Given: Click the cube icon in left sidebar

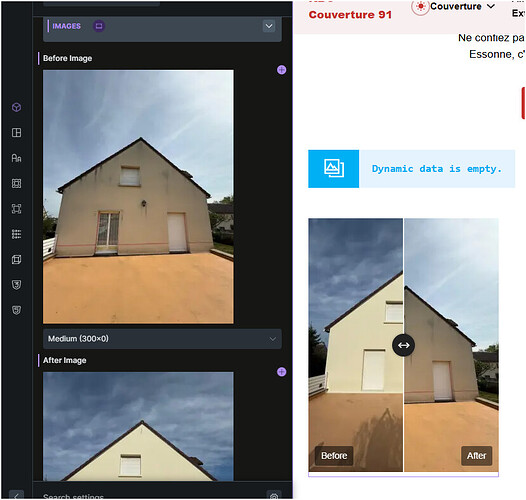Looking at the screenshot, I should click(x=16, y=107).
